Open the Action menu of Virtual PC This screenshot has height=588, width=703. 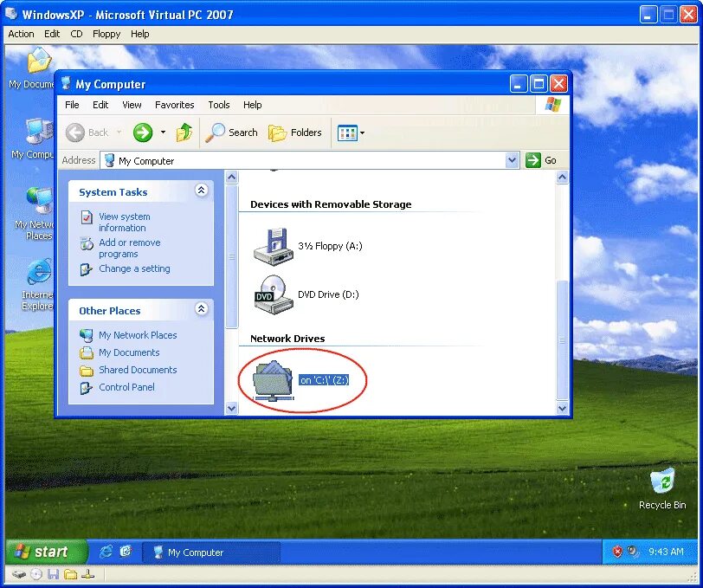point(21,34)
